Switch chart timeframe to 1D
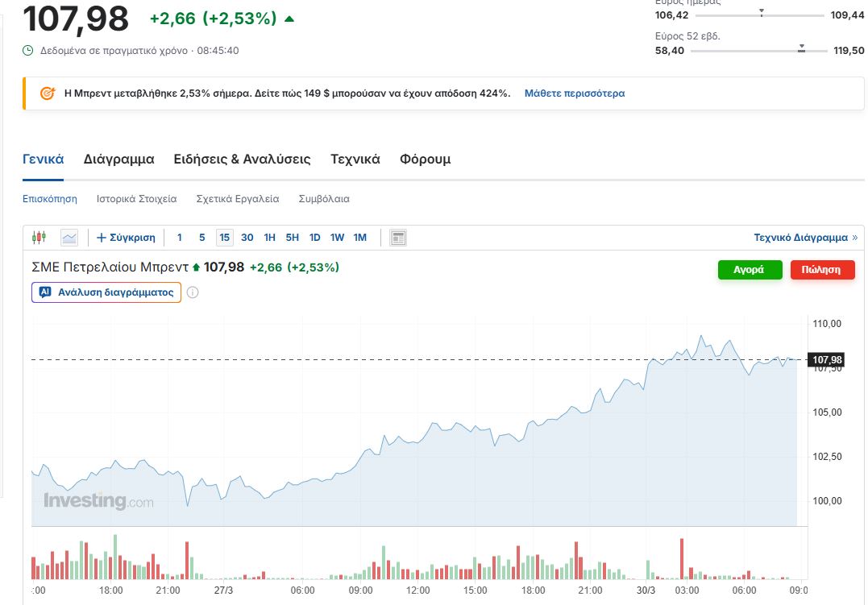The image size is (868, 605). click(x=315, y=238)
